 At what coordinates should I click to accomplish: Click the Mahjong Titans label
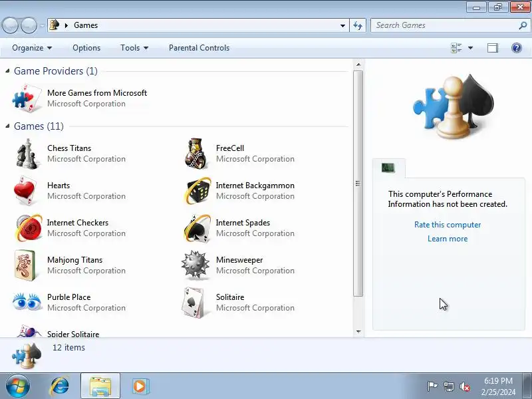74,260
